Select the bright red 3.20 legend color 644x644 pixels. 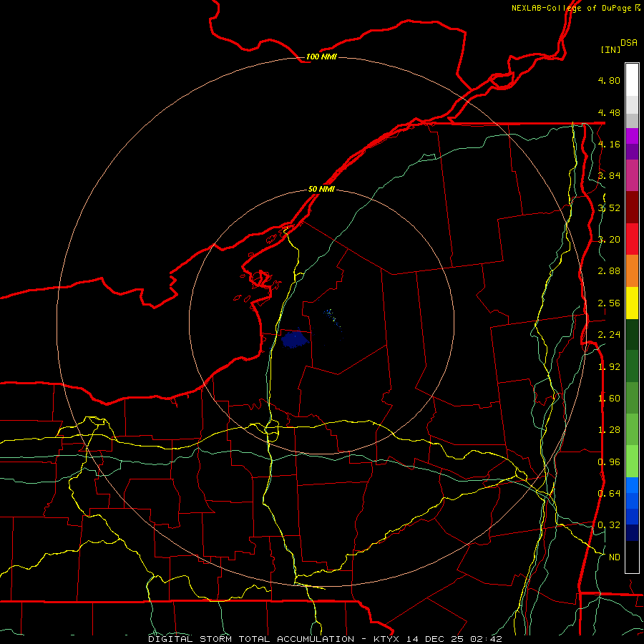click(632, 239)
